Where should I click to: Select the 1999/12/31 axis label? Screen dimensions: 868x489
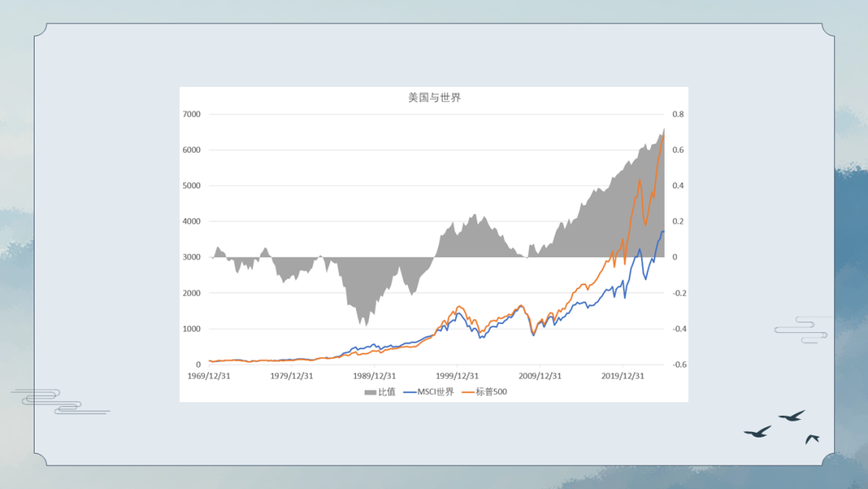[x=457, y=376]
